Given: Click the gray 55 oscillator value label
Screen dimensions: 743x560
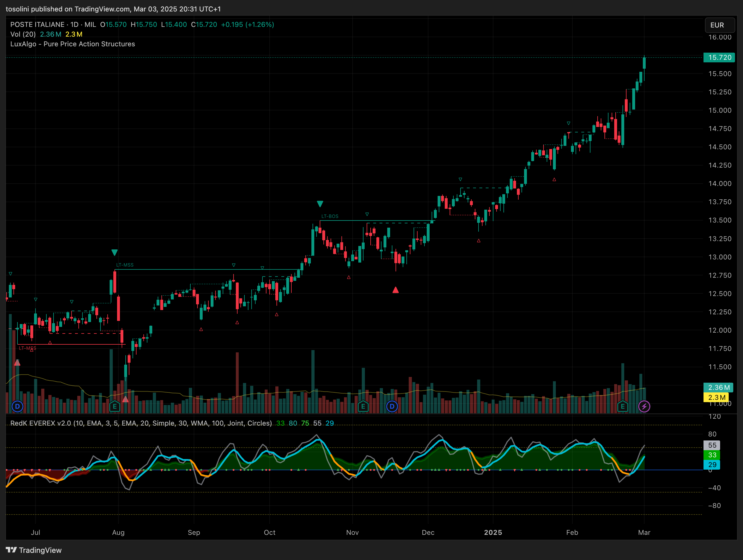Looking at the screenshot, I should (712, 445).
